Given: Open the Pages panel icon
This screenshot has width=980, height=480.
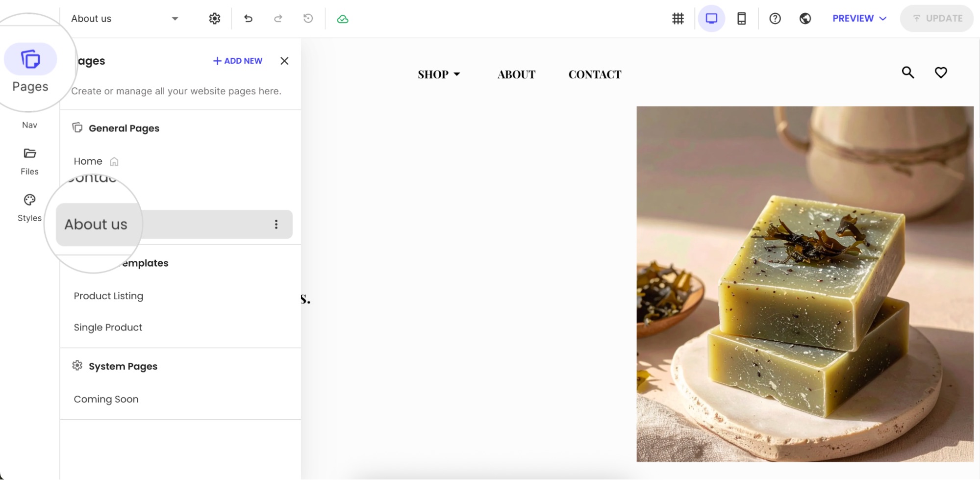Looking at the screenshot, I should [x=30, y=60].
